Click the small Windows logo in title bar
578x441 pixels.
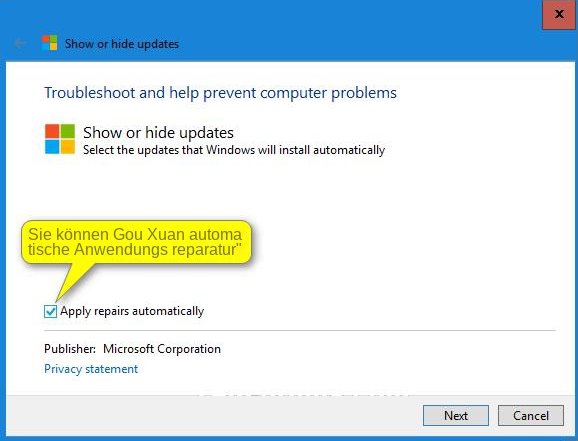[x=49, y=43]
